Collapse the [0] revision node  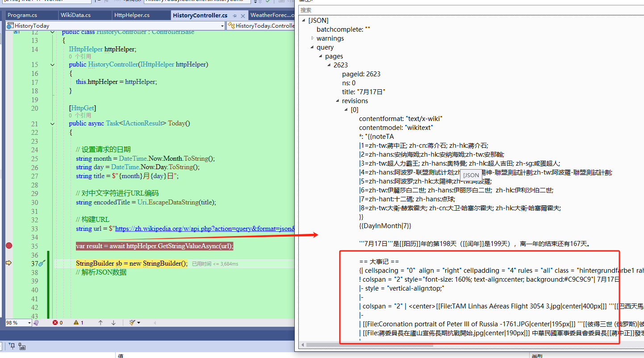[347, 110]
